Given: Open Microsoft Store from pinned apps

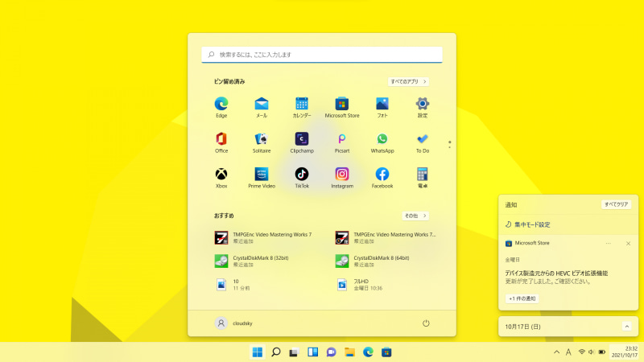Looking at the screenshot, I should 341,108.
